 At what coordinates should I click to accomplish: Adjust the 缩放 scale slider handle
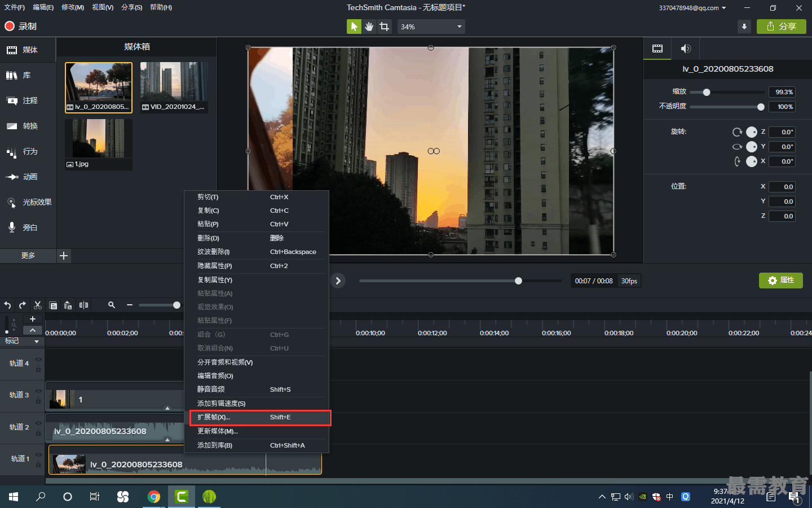click(x=707, y=92)
